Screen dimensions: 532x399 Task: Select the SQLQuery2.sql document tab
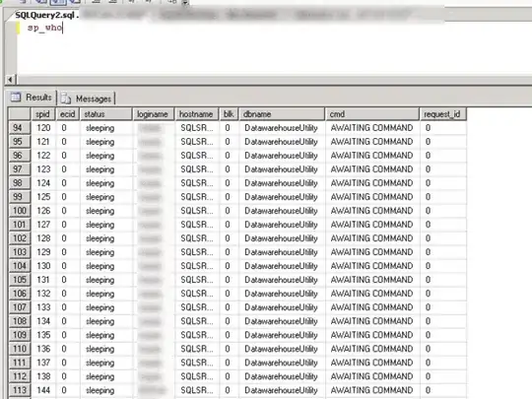coord(47,15)
